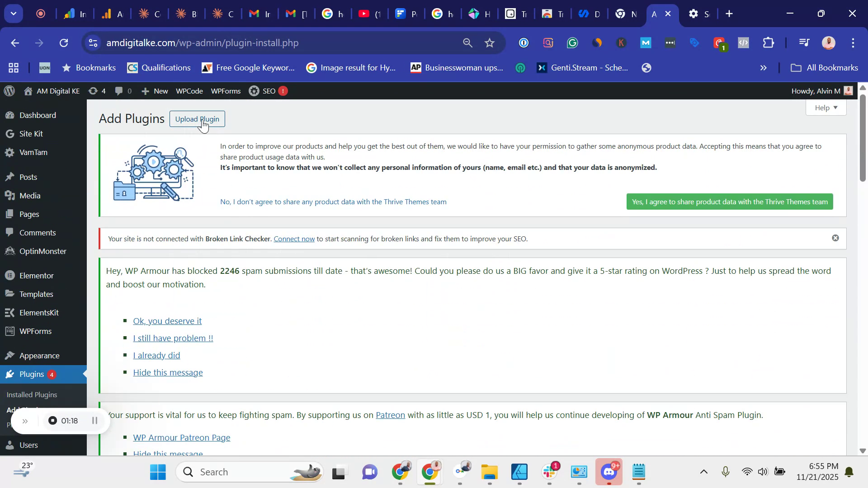Screen dimensions: 868x488
Task: Click the Grammarly extension icon
Action: point(572,43)
